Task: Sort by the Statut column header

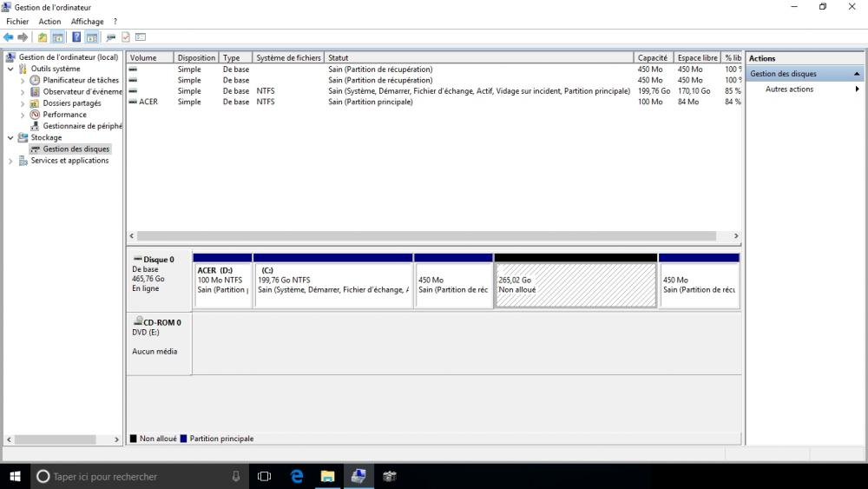Action: click(479, 57)
